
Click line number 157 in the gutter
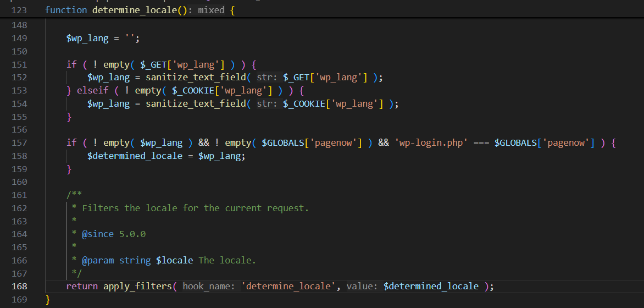point(19,142)
